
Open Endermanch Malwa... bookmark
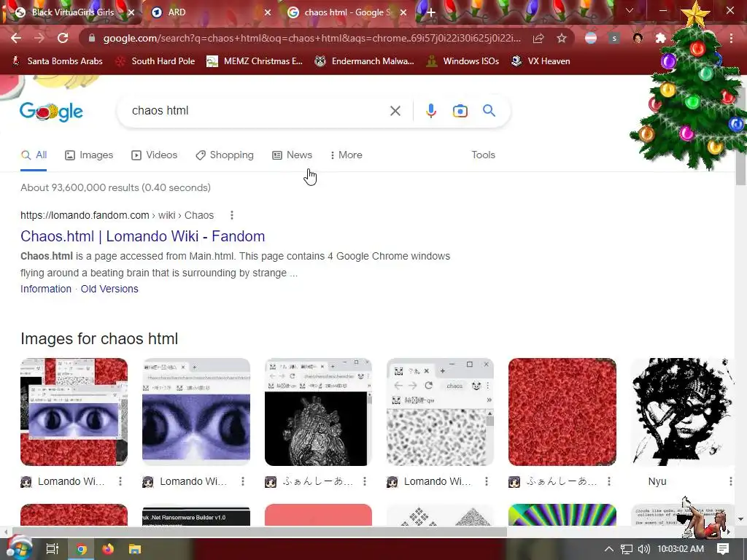365,61
